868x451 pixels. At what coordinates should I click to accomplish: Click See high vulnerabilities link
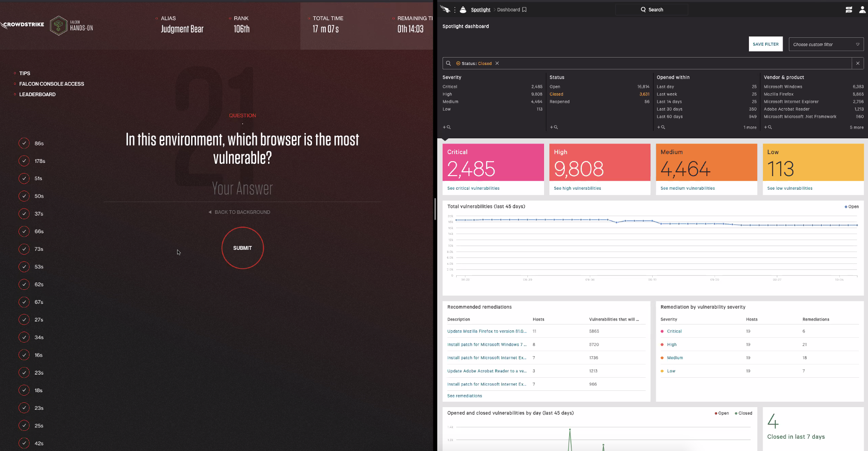click(577, 188)
